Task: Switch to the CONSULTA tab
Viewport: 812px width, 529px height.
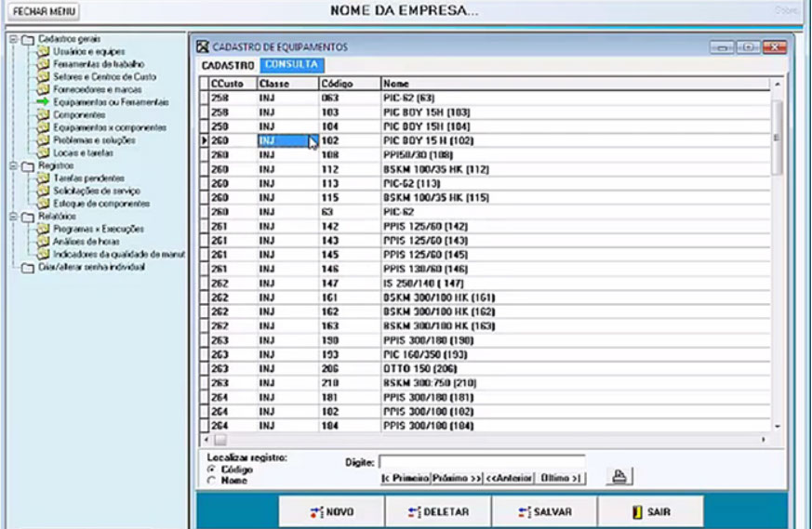Action: (292, 65)
